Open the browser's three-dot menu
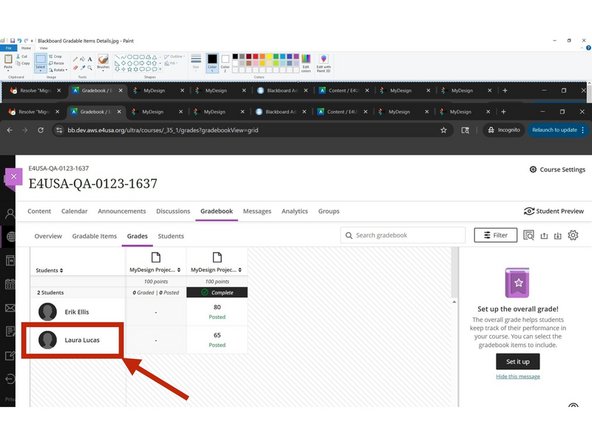 coord(583,130)
